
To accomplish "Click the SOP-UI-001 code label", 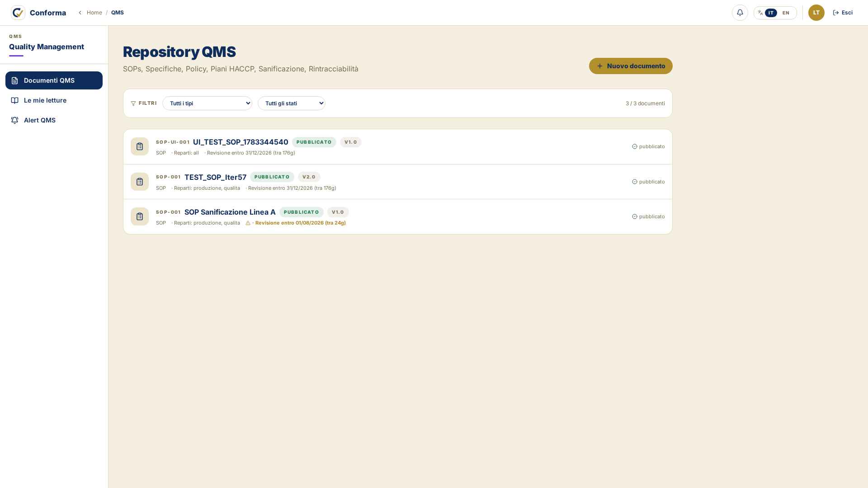I will pyautogui.click(x=173, y=142).
